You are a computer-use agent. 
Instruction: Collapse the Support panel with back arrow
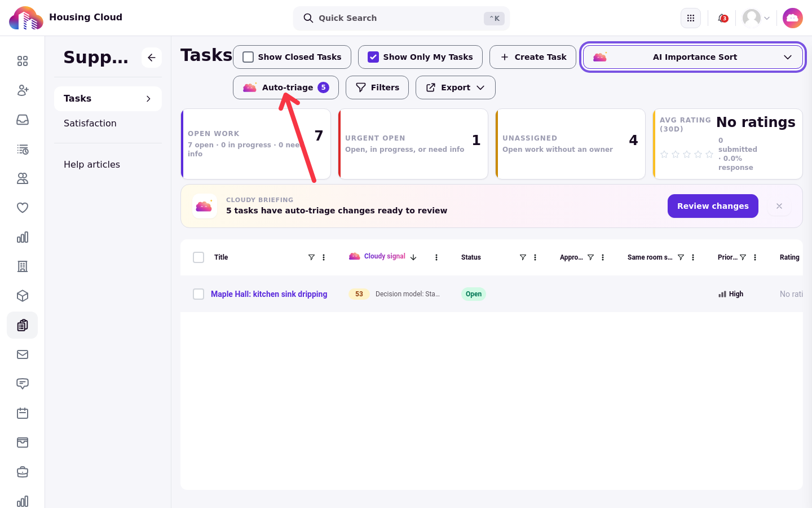coord(152,58)
